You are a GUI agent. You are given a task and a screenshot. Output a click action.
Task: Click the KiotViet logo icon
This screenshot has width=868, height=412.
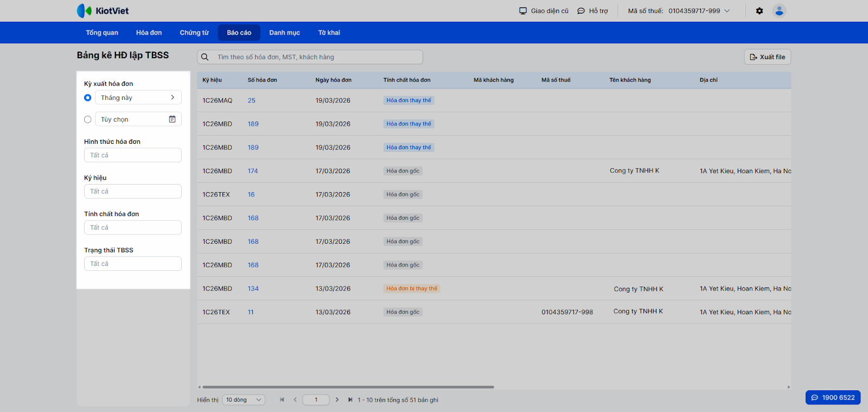(x=85, y=11)
